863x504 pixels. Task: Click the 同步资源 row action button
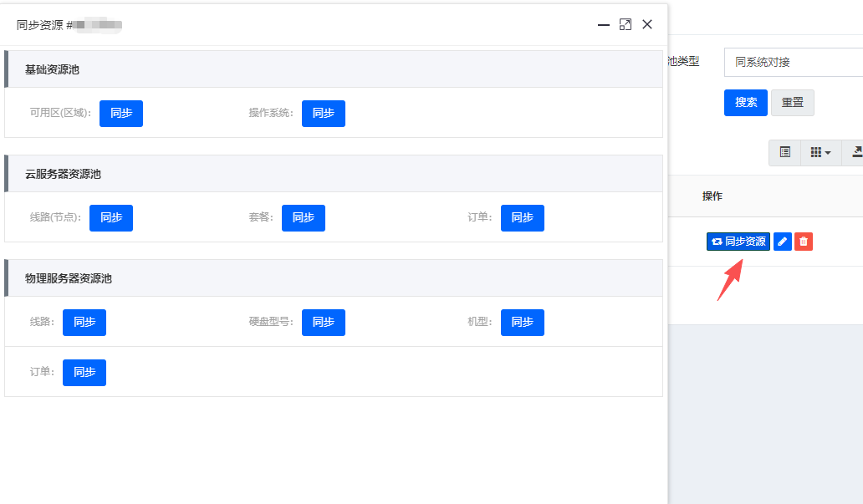point(738,242)
